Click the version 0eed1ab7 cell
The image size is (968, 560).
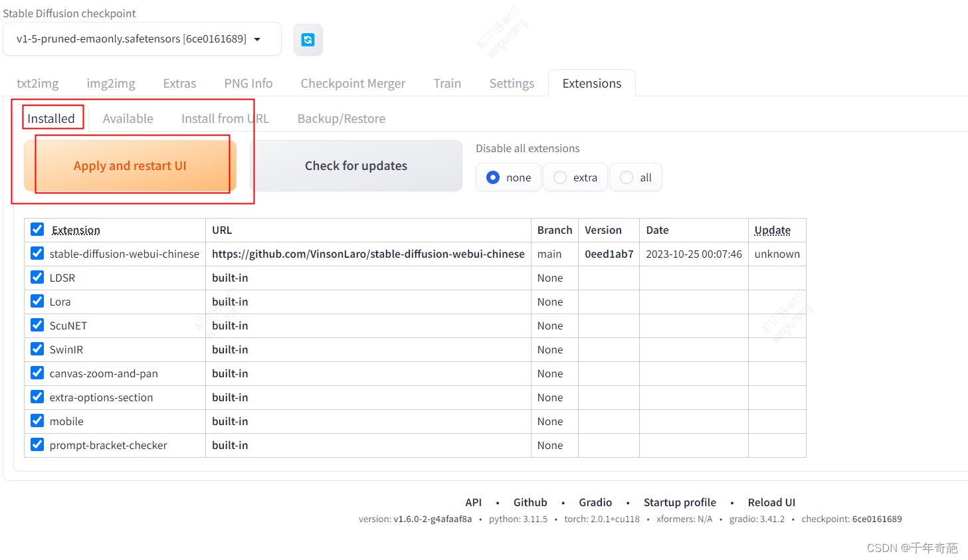(609, 254)
